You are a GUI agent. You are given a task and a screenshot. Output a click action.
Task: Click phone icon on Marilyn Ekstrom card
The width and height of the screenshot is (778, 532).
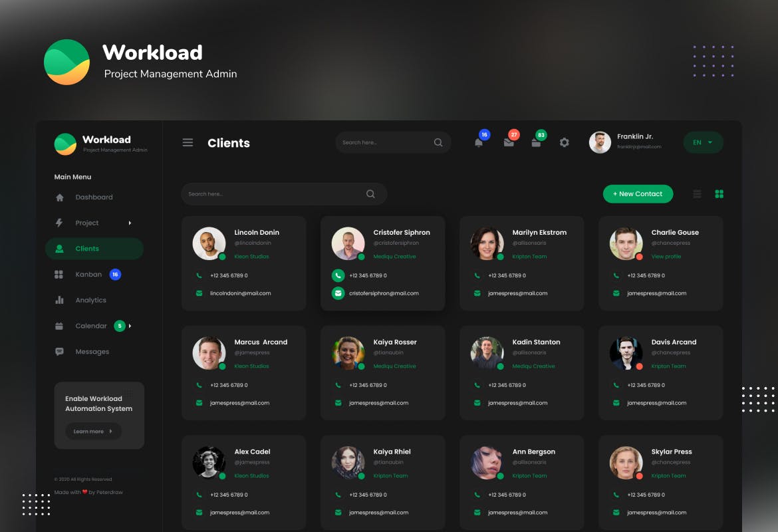(477, 275)
